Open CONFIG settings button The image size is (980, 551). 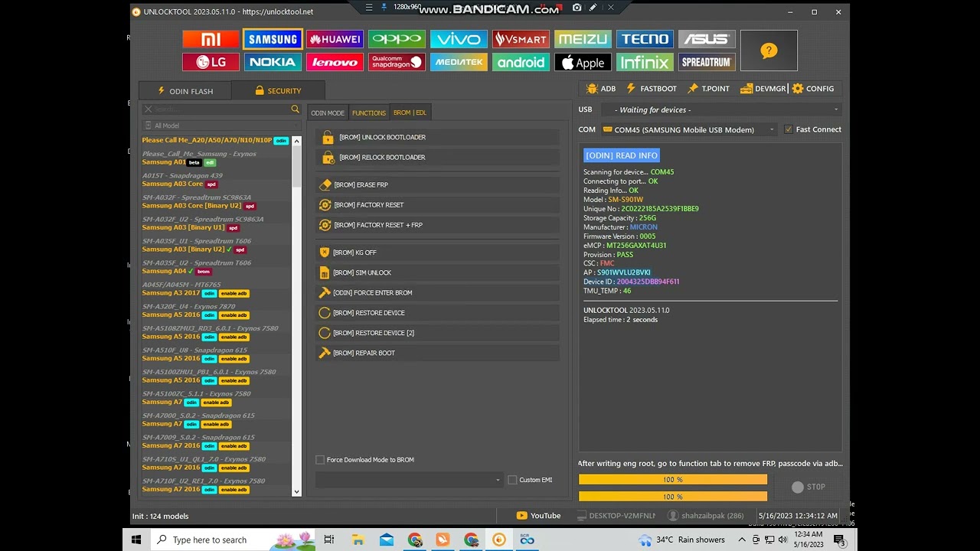813,89
